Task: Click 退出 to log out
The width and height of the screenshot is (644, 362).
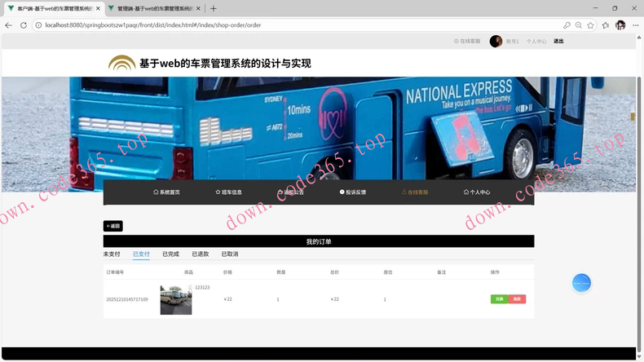Action: [x=558, y=41]
